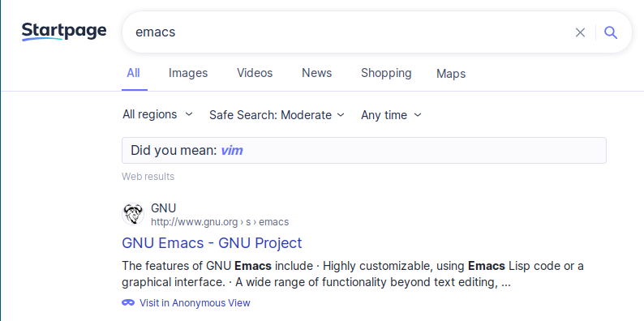Click the GNU gnu-head favicon
The width and height of the screenshot is (644, 321).
click(x=133, y=214)
